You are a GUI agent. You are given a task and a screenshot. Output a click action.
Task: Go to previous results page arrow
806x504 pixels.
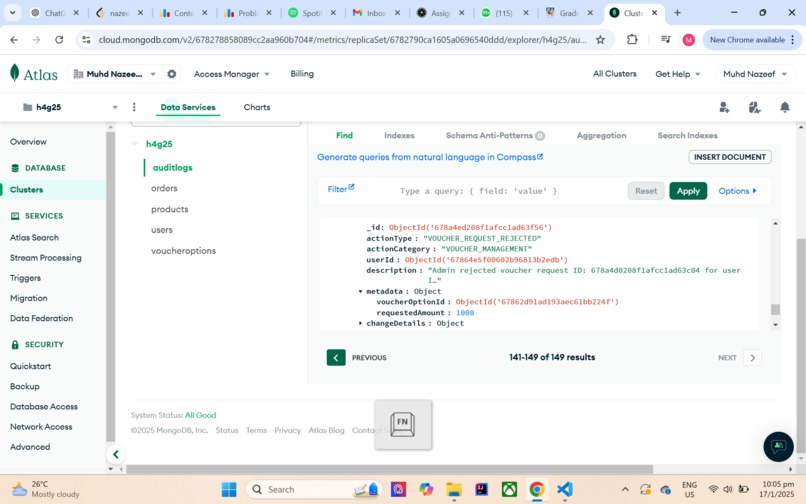tap(336, 357)
